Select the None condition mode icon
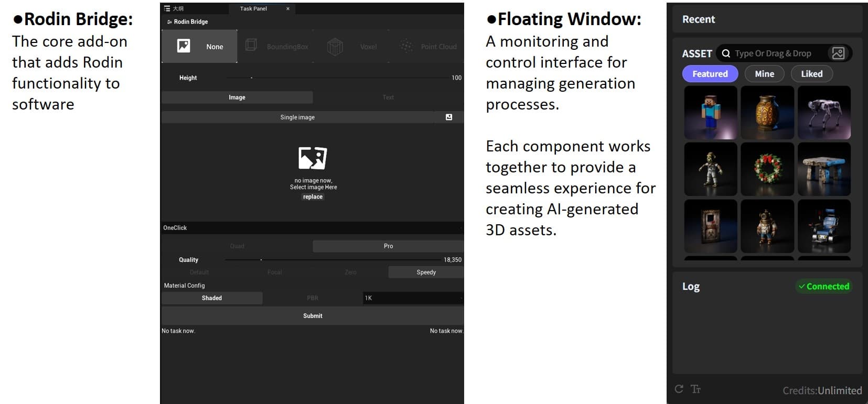The image size is (868, 404). click(x=184, y=46)
